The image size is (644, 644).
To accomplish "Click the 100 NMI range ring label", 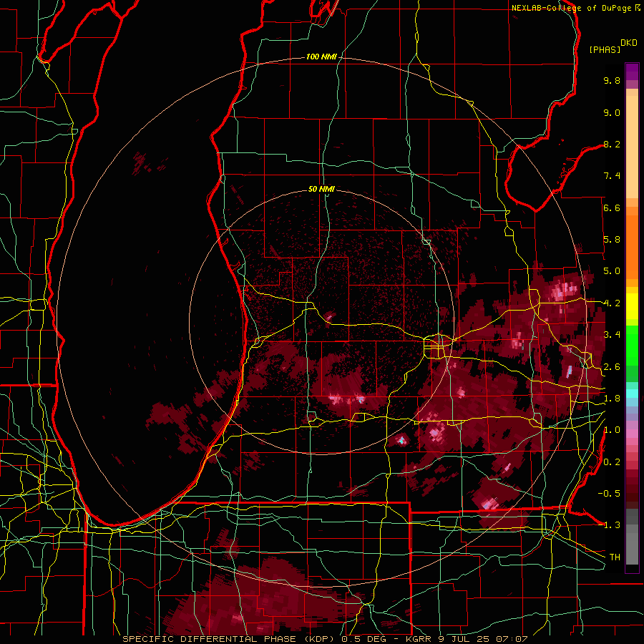I will click(321, 57).
